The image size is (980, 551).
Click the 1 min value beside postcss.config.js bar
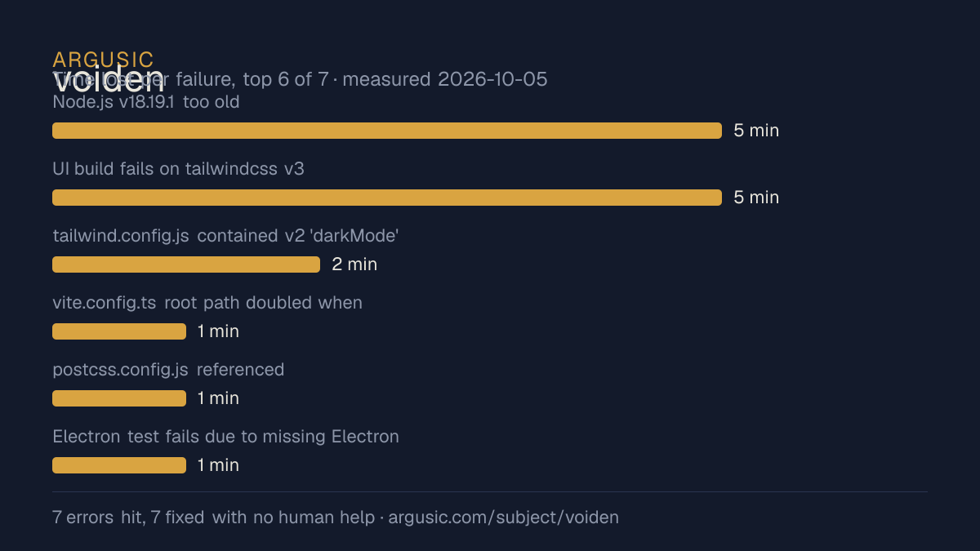point(218,398)
